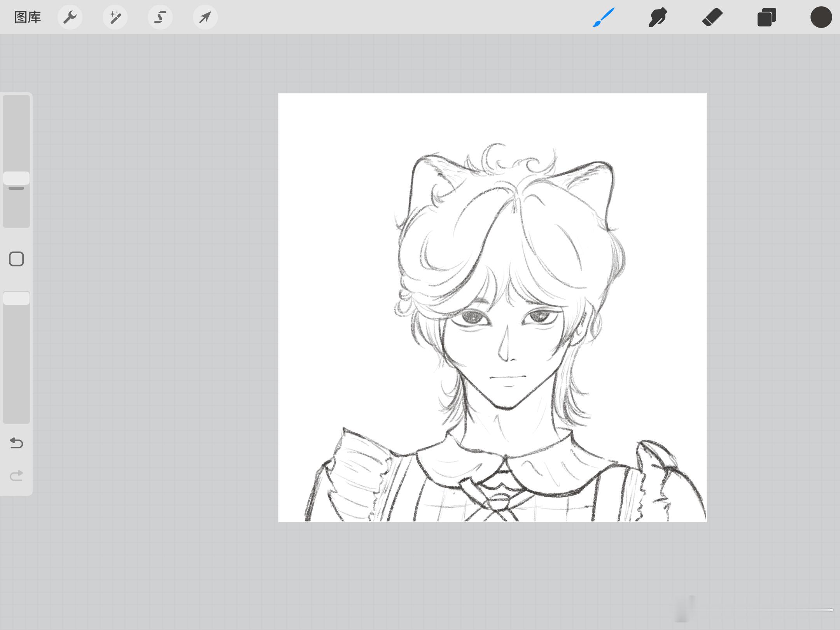Click the brush size slider handle
The width and height of the screenshot is (840, 630).
click(x=16, y=178)
